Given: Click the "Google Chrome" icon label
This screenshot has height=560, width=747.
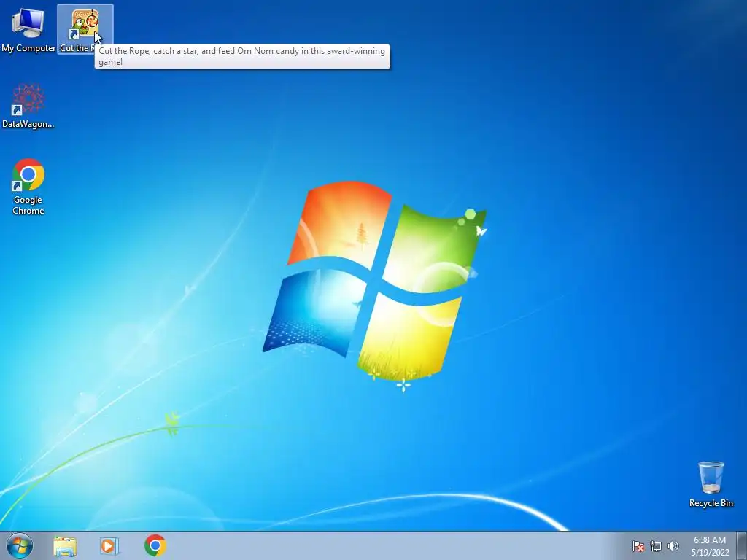Looking at the screenshot, I should 28,205.
